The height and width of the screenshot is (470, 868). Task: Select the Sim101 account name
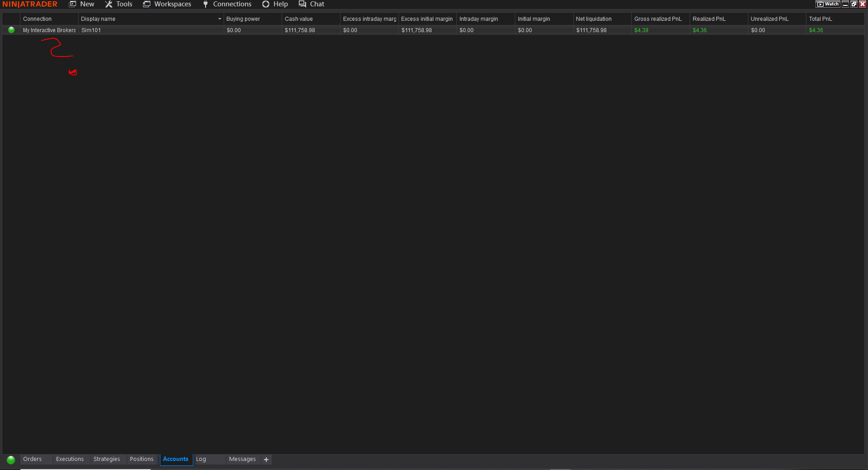coord(91,30)
